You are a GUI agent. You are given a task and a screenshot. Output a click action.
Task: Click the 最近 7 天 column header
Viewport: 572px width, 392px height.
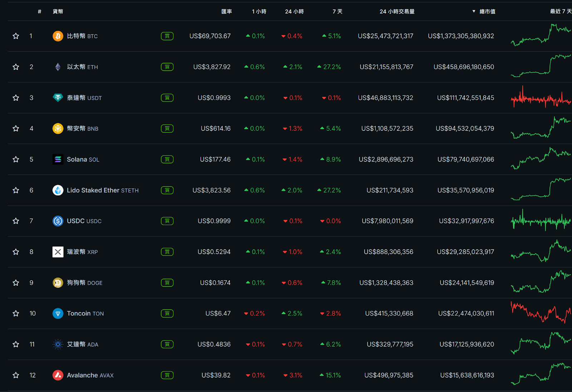(x=561, y=11)
